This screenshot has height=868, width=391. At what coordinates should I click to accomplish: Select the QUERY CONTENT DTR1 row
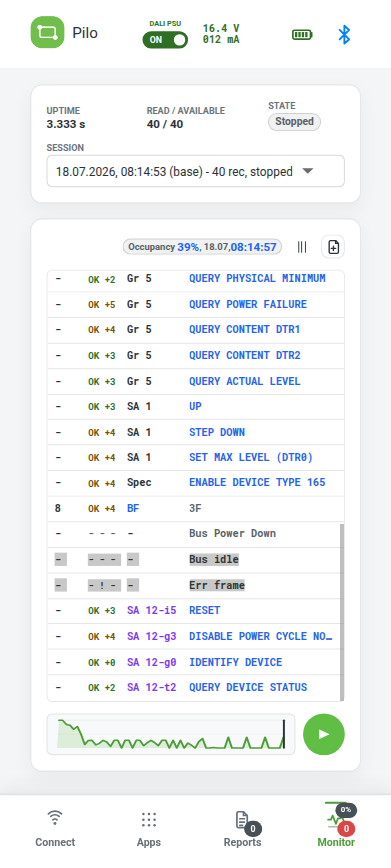196,330
